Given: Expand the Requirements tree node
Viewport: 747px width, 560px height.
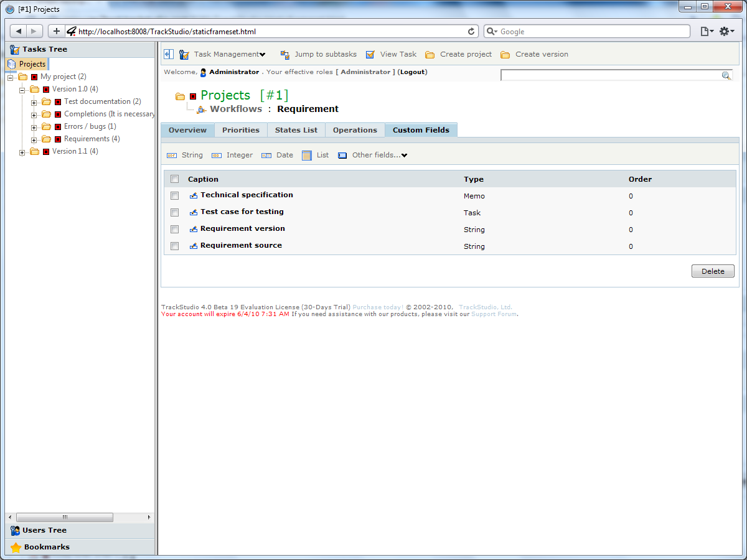Looking at the screenshot, I should [x=34, y=140].
